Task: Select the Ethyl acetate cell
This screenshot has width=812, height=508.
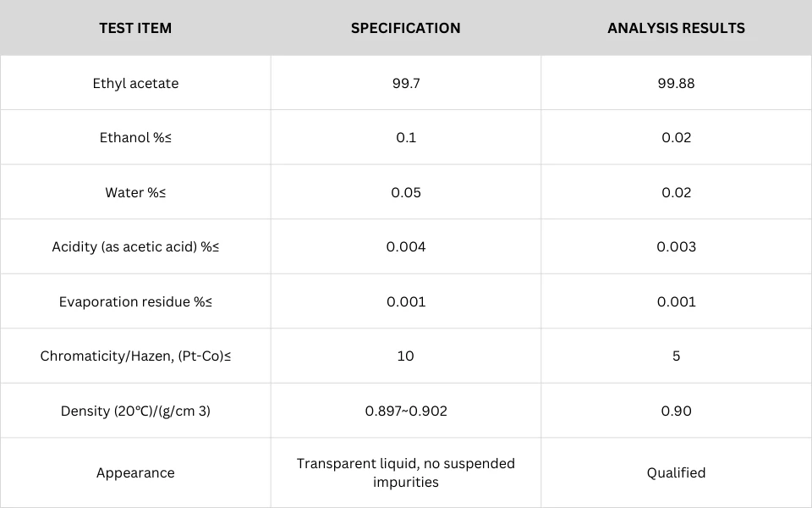Action: (x=135, y=83)
